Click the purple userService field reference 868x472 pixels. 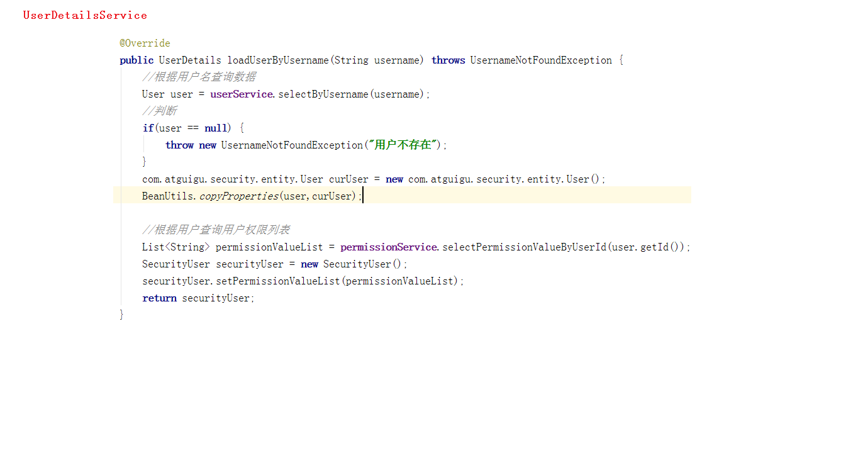242,94
